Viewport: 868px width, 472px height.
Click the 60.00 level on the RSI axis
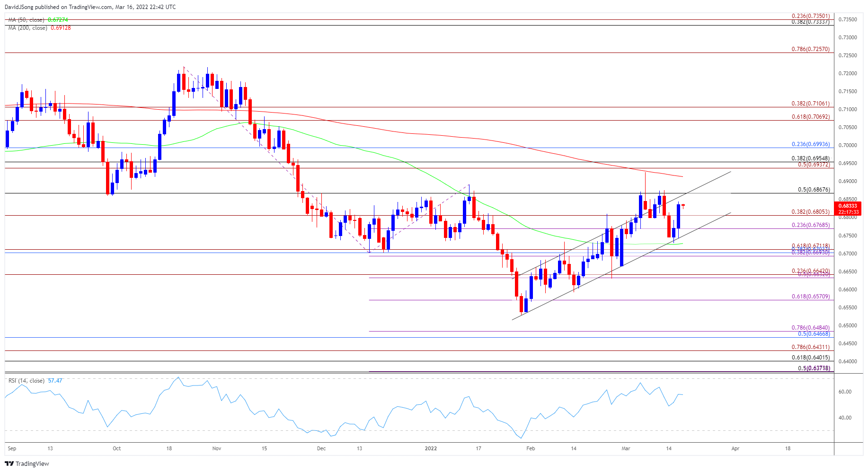[x=845, y=392]
